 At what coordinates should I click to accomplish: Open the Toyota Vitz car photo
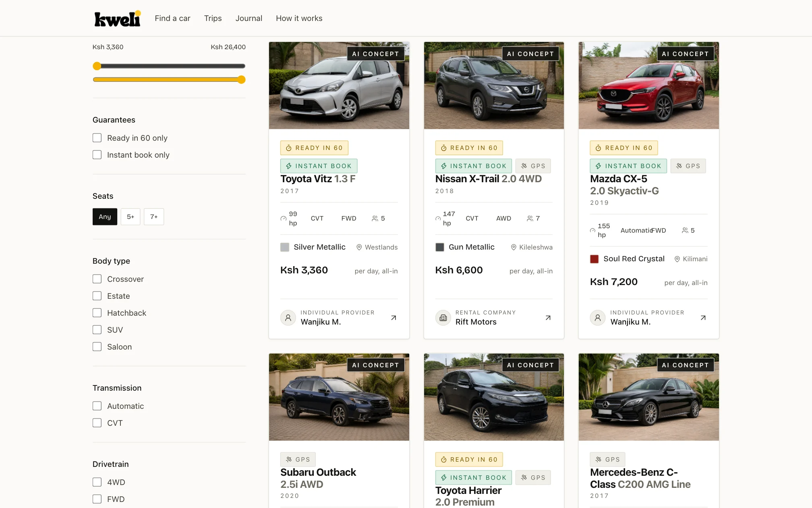click(x=339, y=85)
